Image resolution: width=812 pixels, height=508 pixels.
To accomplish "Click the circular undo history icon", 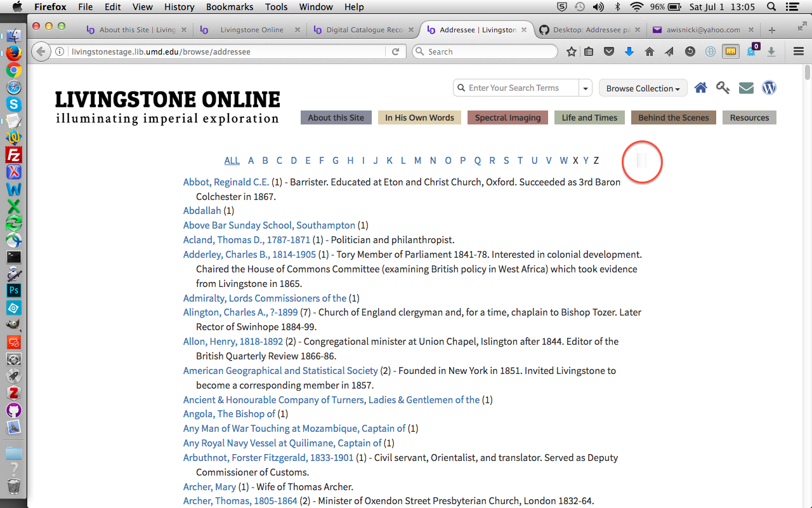I will coord(690,51).
